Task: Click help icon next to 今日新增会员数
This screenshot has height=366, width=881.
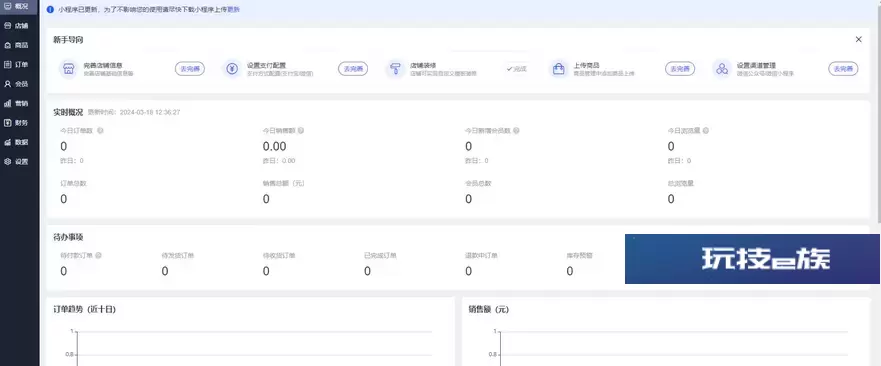Action: click(x=516, y=130)
